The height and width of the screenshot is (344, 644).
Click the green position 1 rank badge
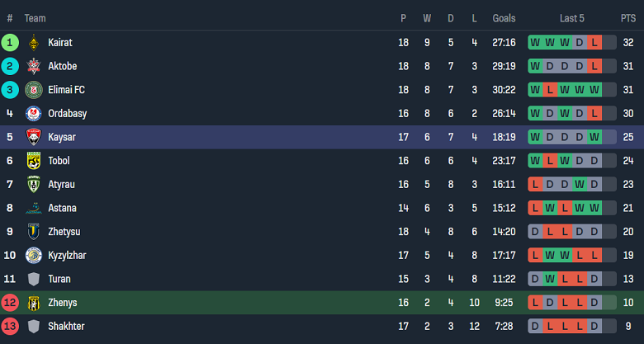click(10, 42)
